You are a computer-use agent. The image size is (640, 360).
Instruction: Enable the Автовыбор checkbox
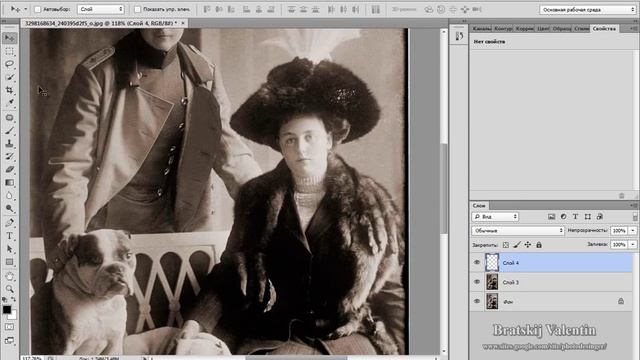coord(38,9)
